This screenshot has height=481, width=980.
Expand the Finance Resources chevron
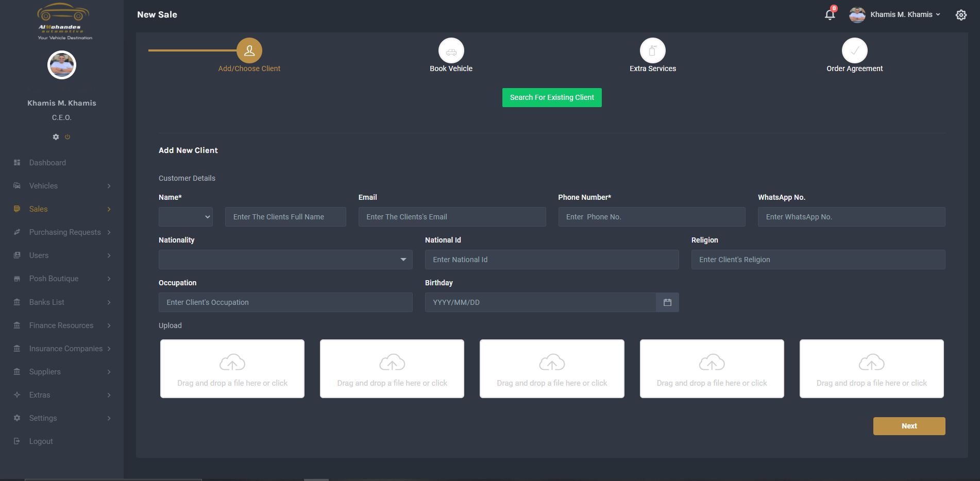tap(109, 325)
